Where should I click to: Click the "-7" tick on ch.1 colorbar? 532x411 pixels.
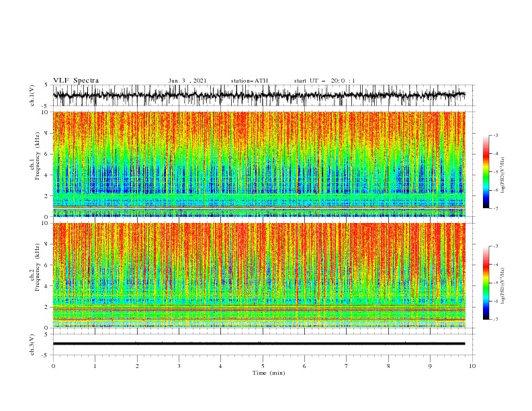pyautogui.click(x=495, y=208)
